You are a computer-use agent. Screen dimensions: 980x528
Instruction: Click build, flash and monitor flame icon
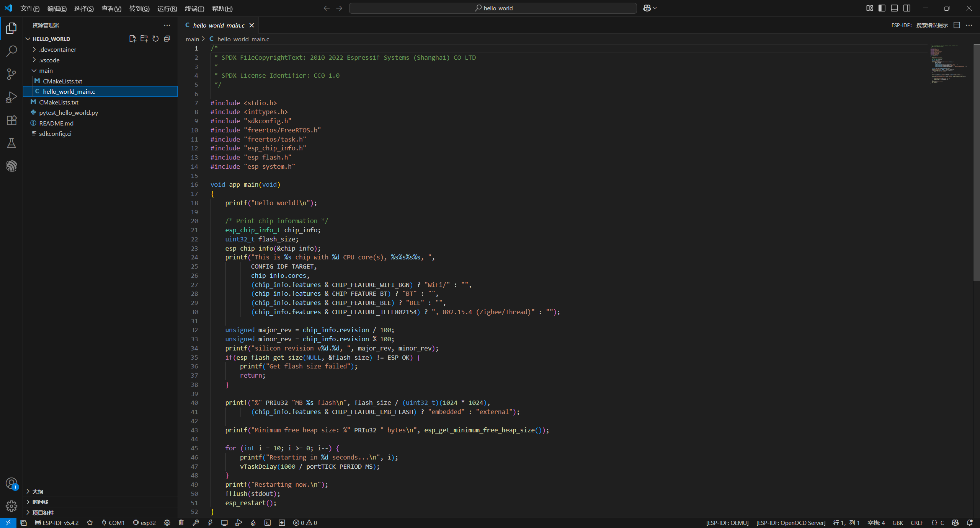pos(253,523)
